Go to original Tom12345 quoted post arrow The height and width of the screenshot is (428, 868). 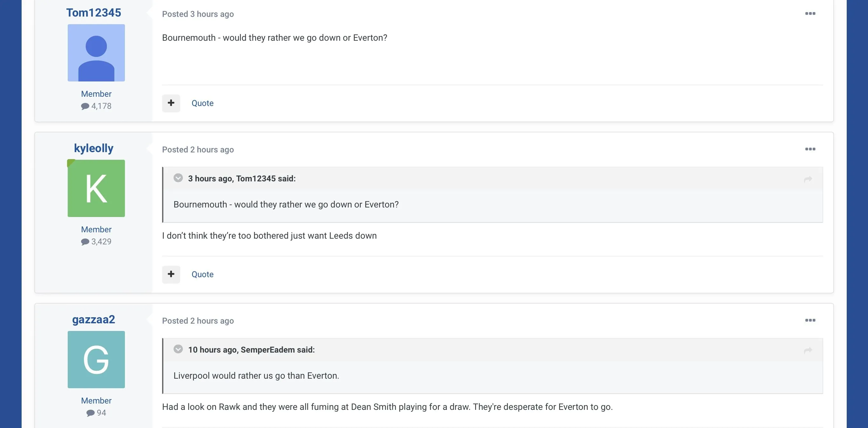click(808, 179)
